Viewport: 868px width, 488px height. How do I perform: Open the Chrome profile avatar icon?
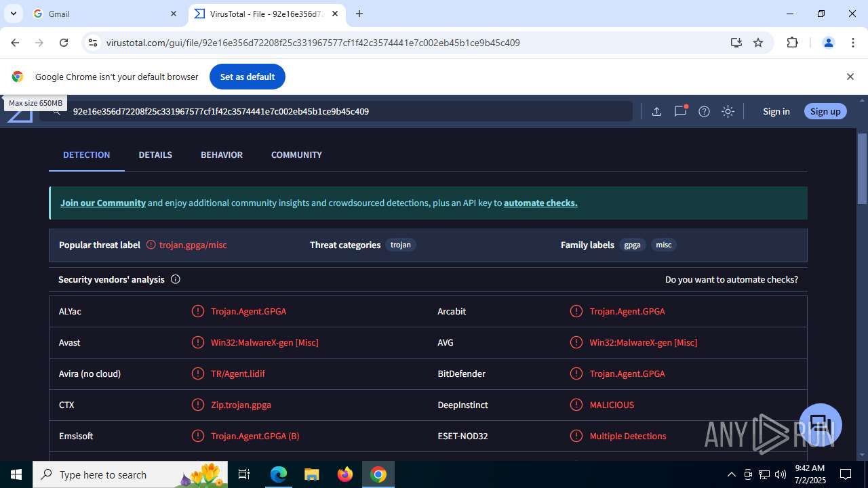click(828, 43)
